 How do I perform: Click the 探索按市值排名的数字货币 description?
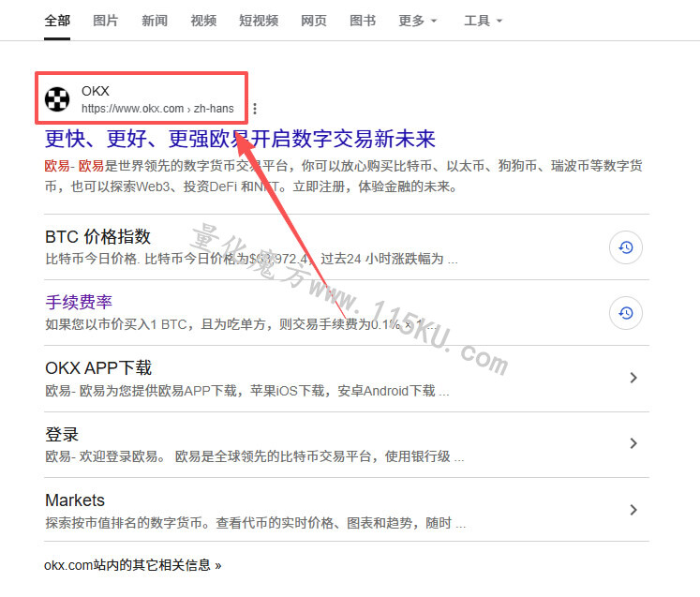point(256,522)
